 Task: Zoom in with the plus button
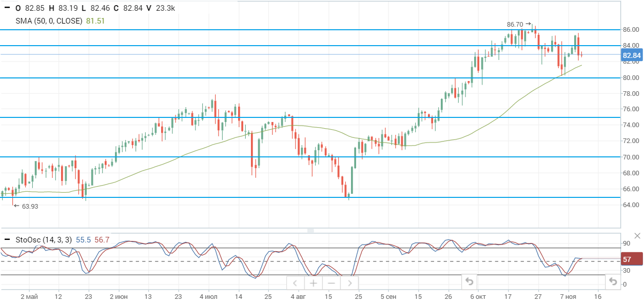[313, 282]
